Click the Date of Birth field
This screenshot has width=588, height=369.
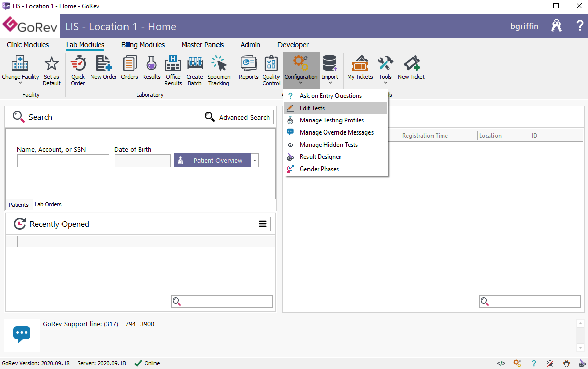pyautogui.click(x=142, y=161)
